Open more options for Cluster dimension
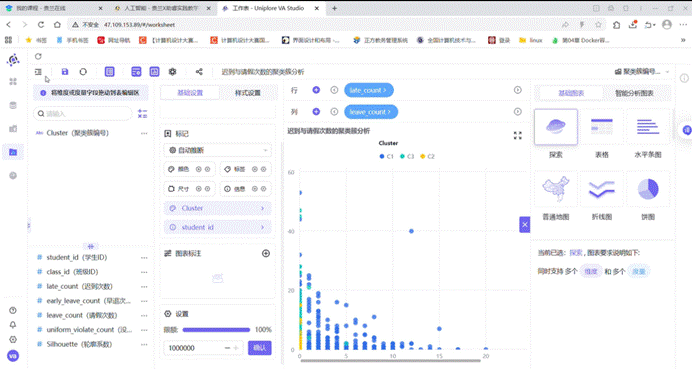Image resolution: width=692 pixels, height=369 pixels. click(x=144, y=133)
